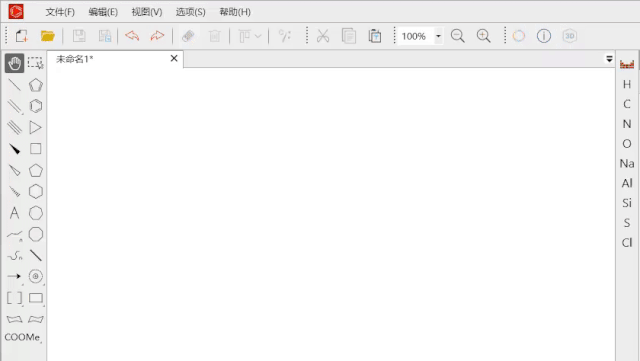The height and width of the screenshot is (361, 640).
Task: Open the 选项(S) menu
Action: point(191,12)
